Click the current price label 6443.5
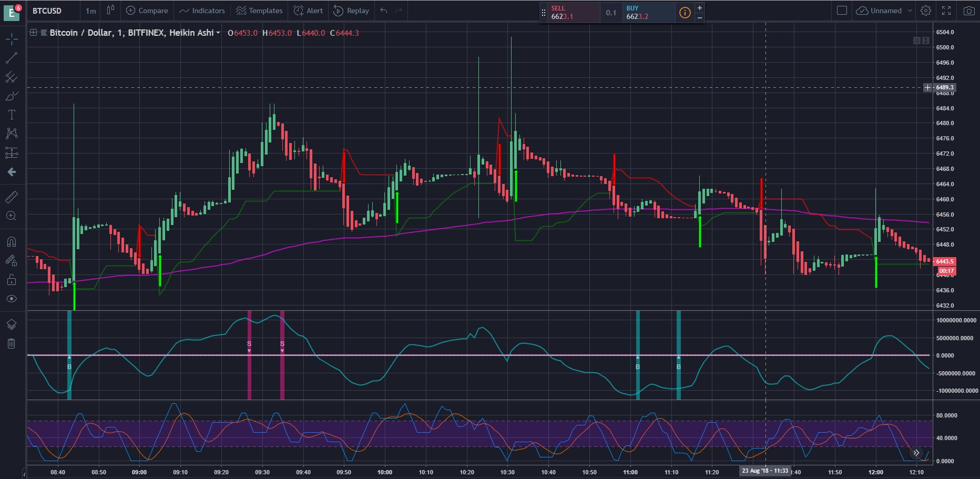The height and width of the screenshot is (479, 980). click(x=944, y=261)
